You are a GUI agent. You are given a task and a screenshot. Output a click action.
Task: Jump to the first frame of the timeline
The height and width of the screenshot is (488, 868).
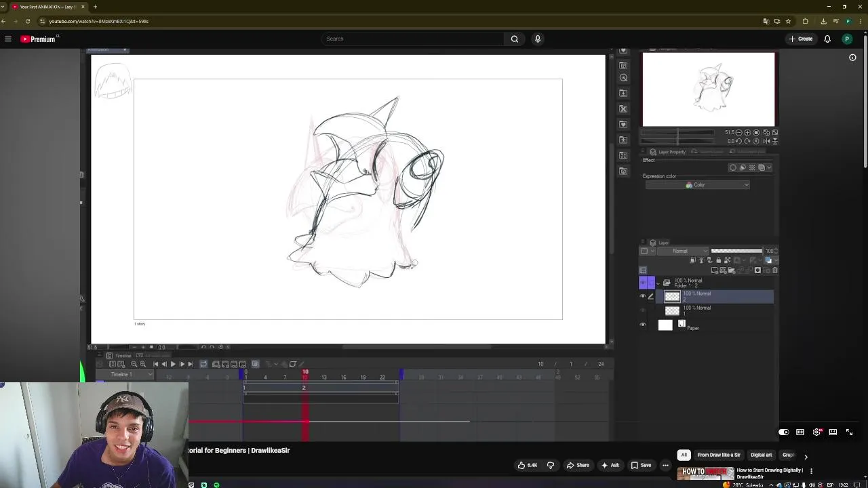(155, 364)
